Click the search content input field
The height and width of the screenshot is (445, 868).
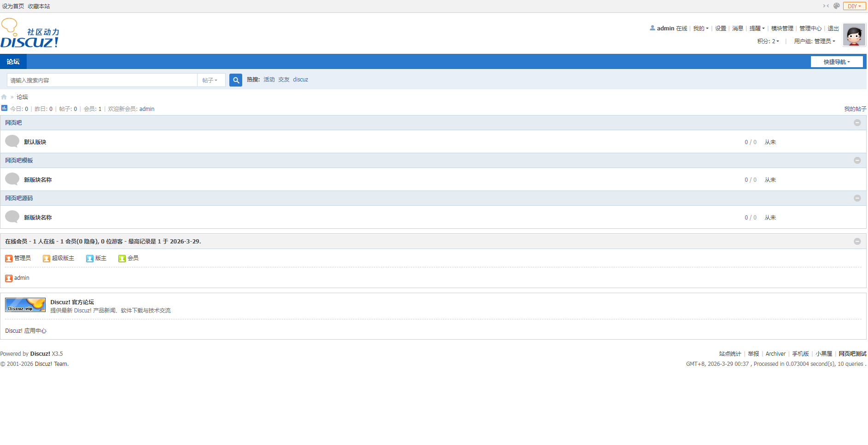coord(102,80)
